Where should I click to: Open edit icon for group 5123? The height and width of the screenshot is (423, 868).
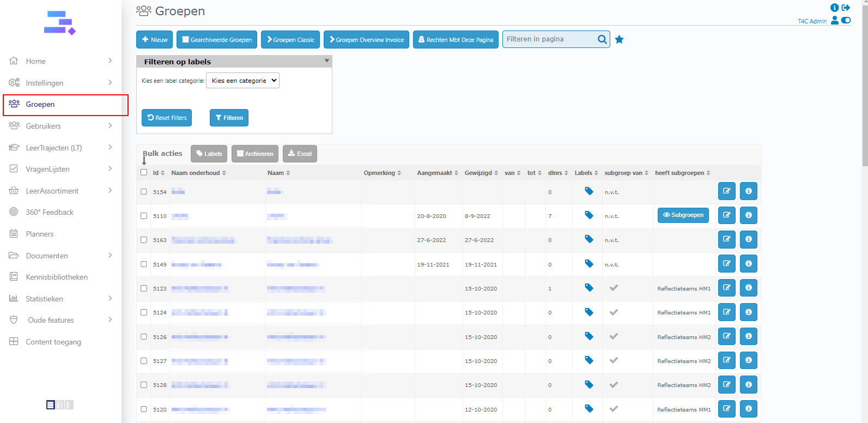[x=726, y=288]
